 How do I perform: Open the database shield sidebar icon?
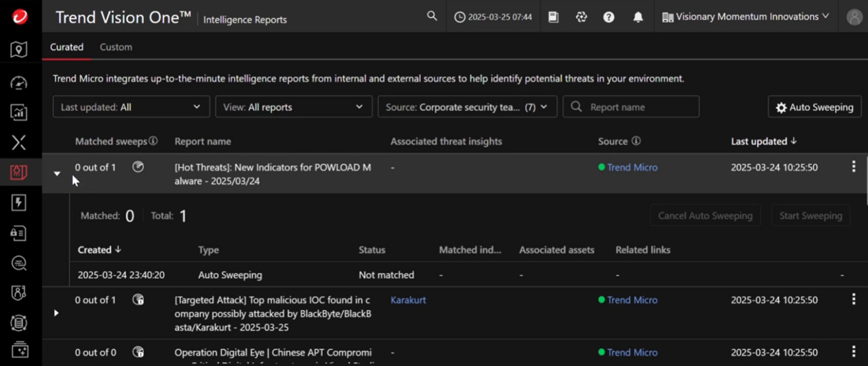19,323
